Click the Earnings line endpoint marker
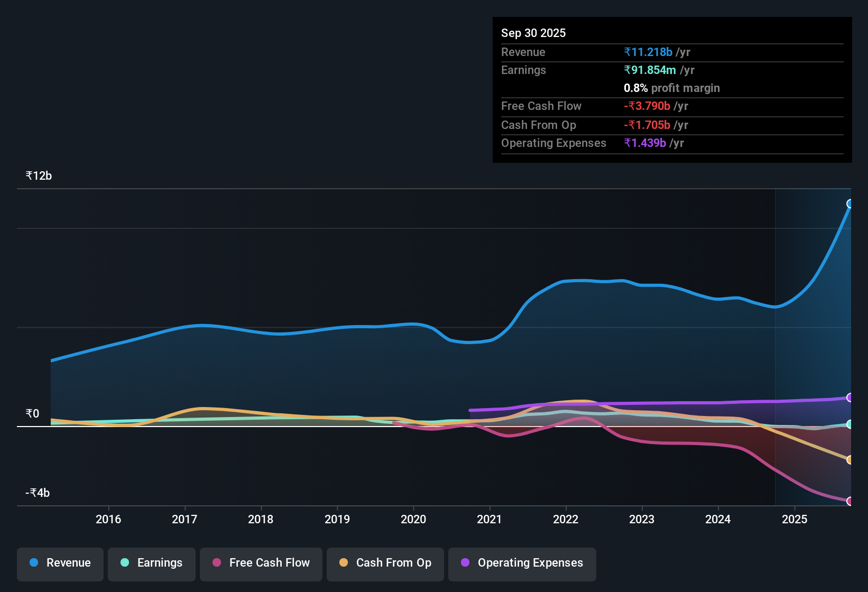 850,424
